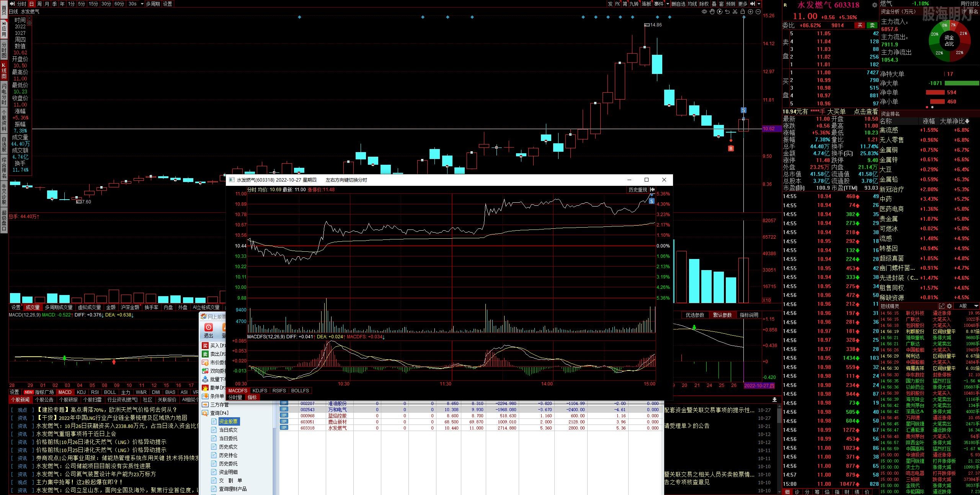Click the collapse arrow icon left of 分时
Viewport: 980px width, 495px height.
click(x=12, y=4)
